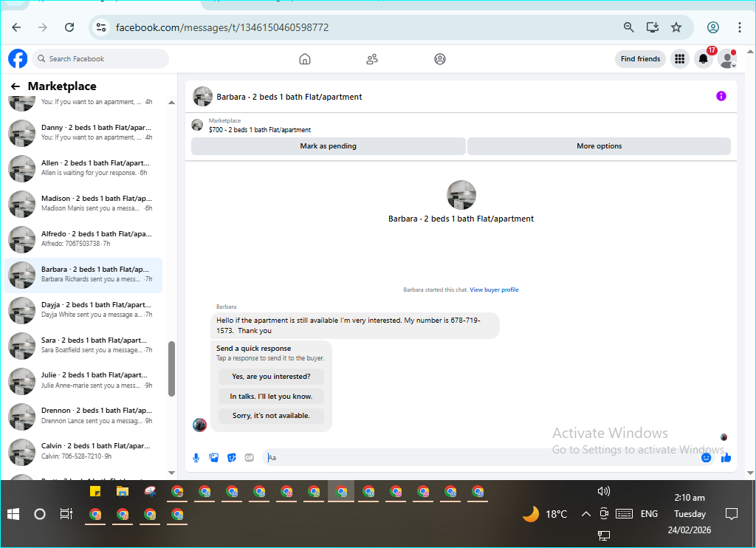Open conversation information purple icon

pos(721,96)
